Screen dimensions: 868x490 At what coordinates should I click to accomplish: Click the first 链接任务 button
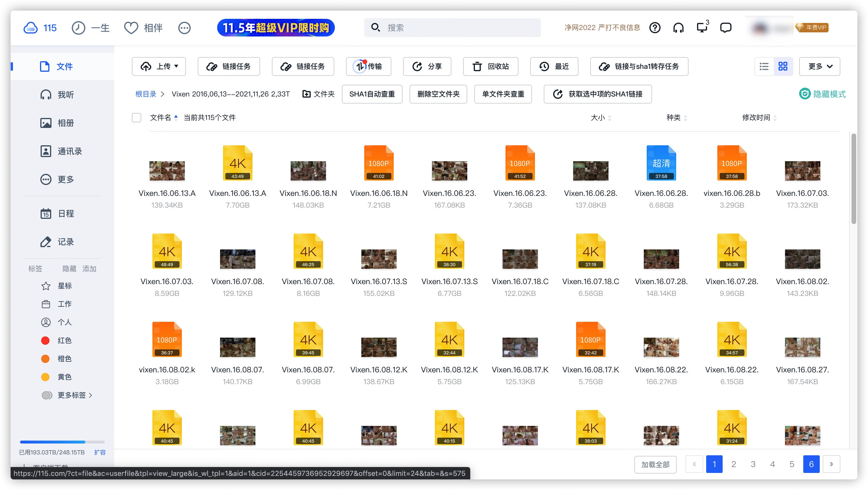tap(229, 66)
